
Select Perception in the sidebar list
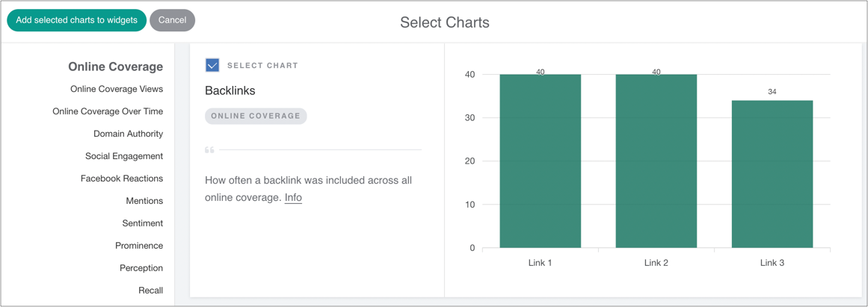[x=141, y=268]
